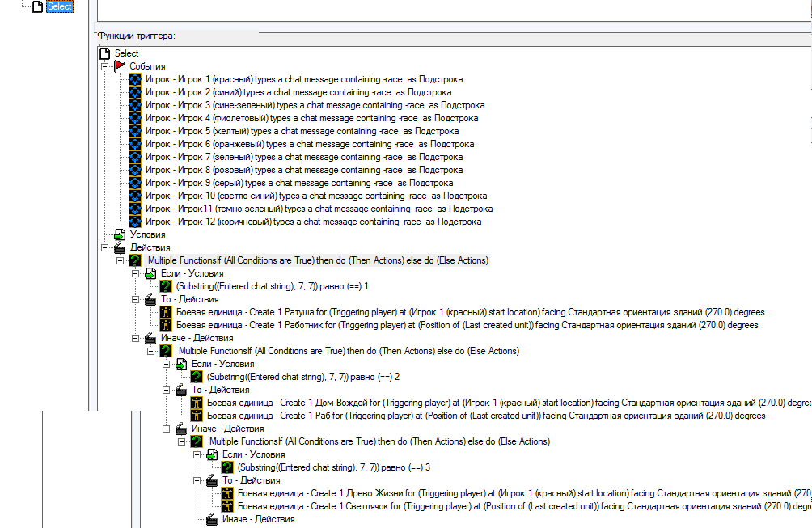Viewport: 812px width, 528px height.
Task: Click unit icon for Create 1 Работник action
Action: (166, 325)
